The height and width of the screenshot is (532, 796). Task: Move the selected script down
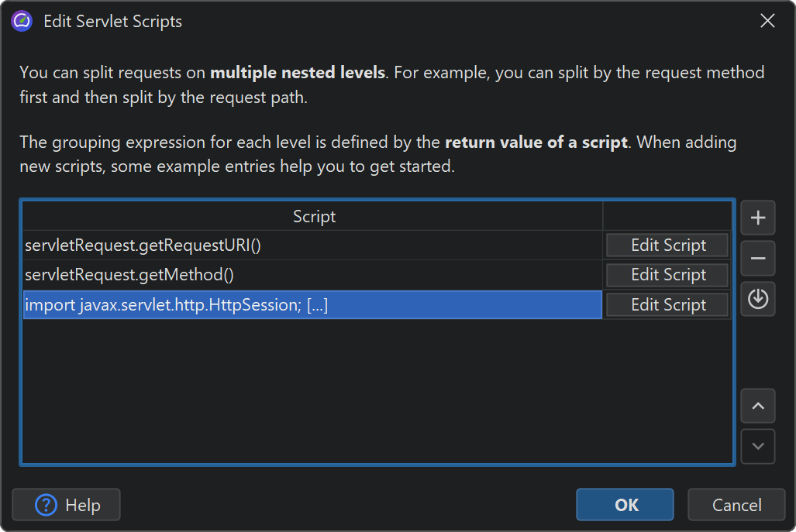(758, 446)
